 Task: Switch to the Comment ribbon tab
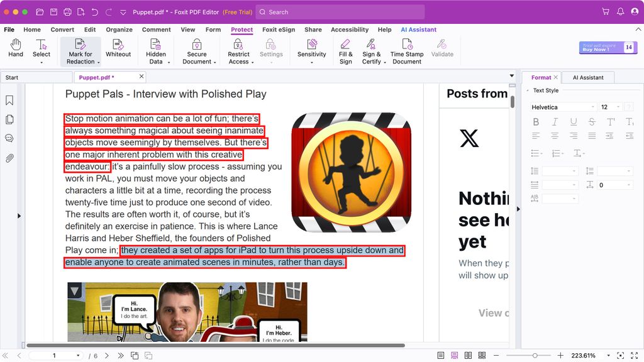pos(156,30)
